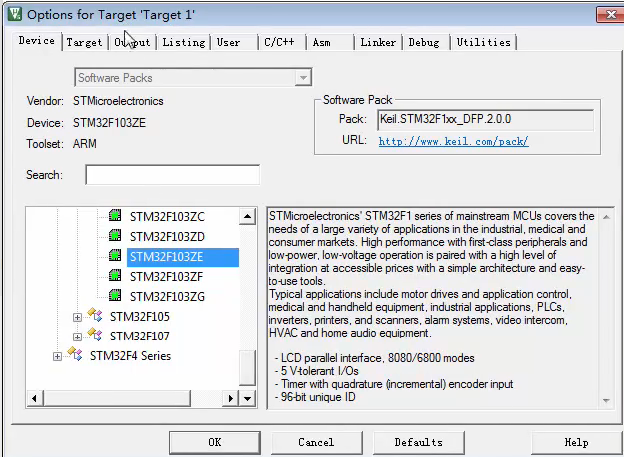Screen dimensions: 624x457
Task: Click the STM32F103ZF chip icon
Action: (115, 275)
